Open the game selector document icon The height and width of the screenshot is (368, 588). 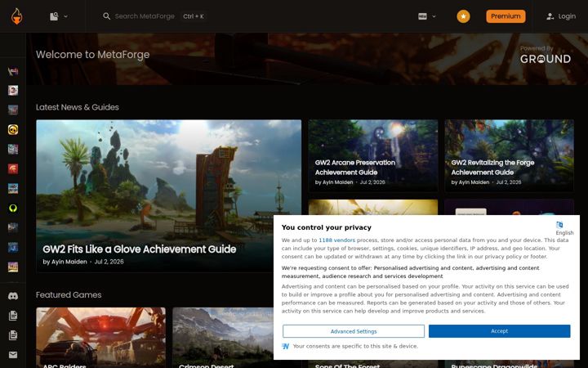[54, 16]
